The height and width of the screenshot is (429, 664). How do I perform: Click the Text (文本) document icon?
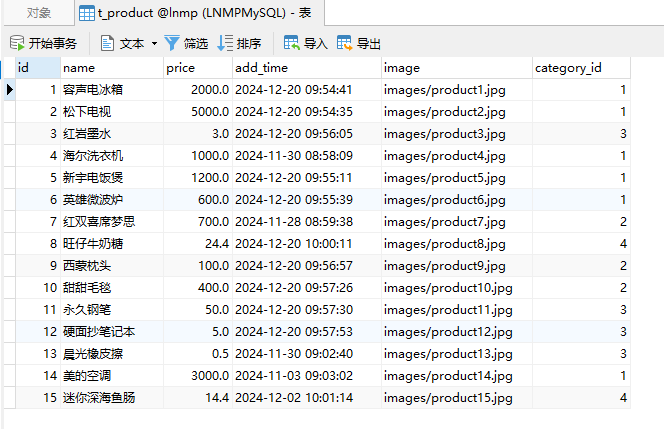click(107, 43)
